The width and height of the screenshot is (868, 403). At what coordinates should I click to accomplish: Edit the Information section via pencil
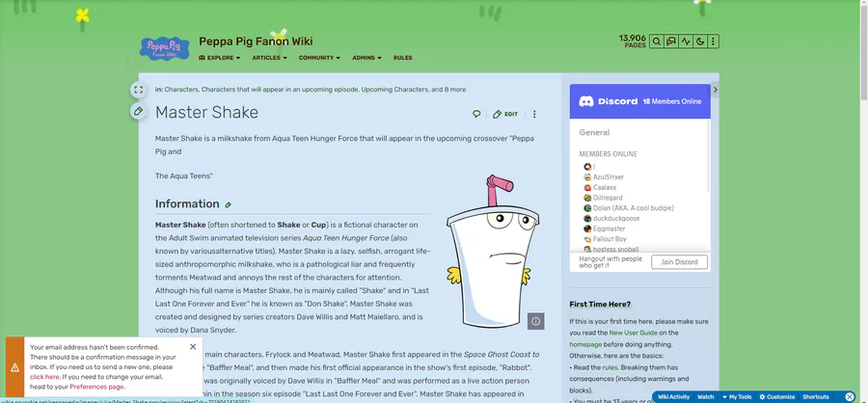tap(228, 204)
